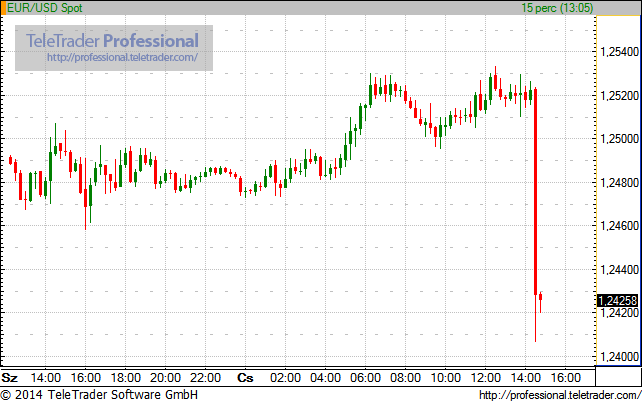This screenshot has width=642, height=404.
Task: Click the last 16:00 label at right
Action: point(565,377)
